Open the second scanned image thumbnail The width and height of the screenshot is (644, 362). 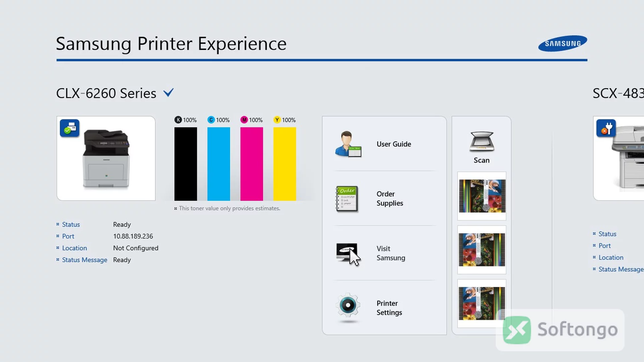tap(482, 250)
